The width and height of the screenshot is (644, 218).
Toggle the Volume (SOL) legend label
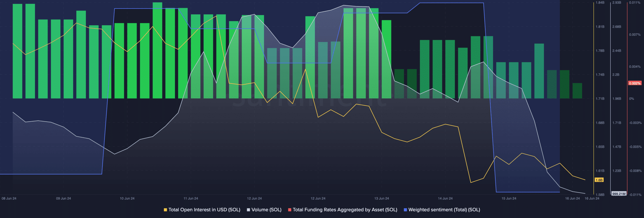(266, 210)
